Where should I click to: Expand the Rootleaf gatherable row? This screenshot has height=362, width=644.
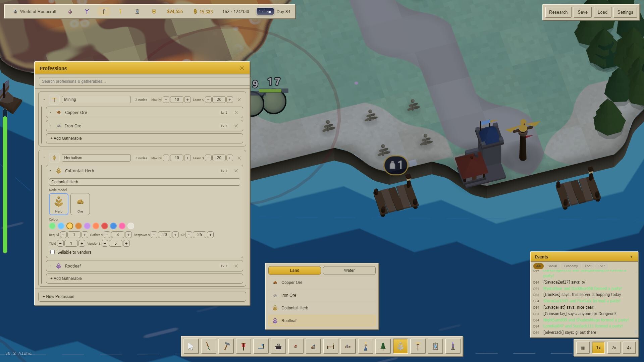pyautogui.click(x=50, y=266)
